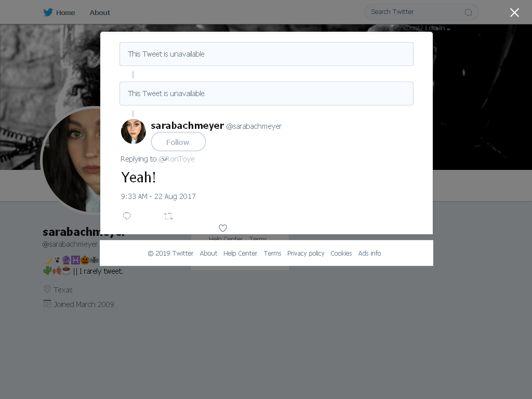The width and height of the screenshot is (532, 399).
Task: Open the @RonToye mention link
Action: [177, 159]
